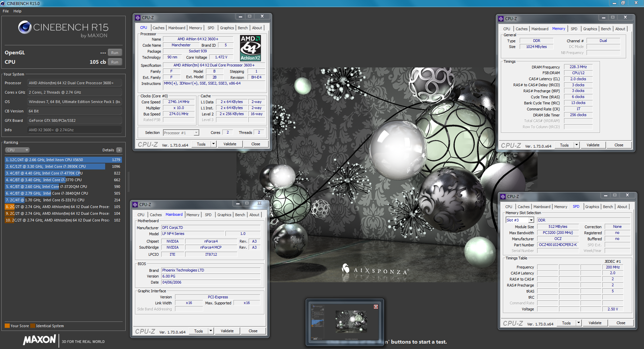This screenshot has height=349, width=644.
Task: Click CPU-Z icon in Mainboard window title bar
Action: click(135, 205)
